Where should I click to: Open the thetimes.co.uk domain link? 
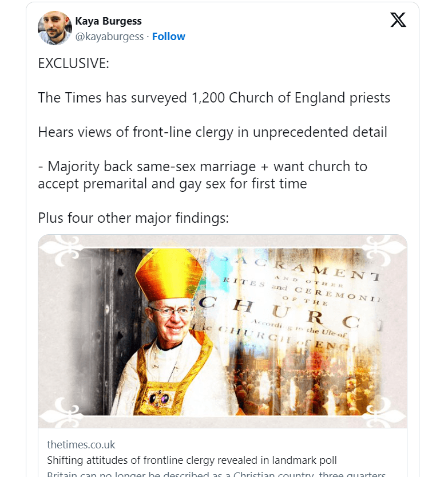click(x=81, y=445)
